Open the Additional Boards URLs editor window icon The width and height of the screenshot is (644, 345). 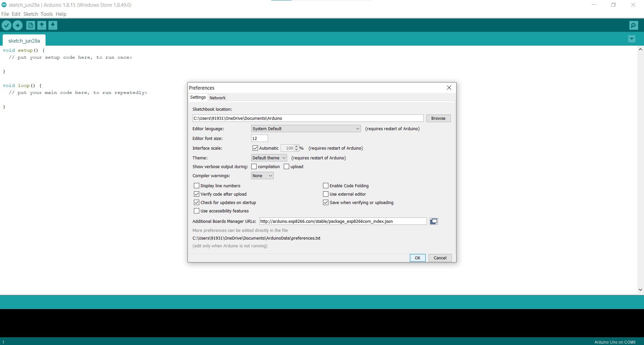click(x=434, y=221)
